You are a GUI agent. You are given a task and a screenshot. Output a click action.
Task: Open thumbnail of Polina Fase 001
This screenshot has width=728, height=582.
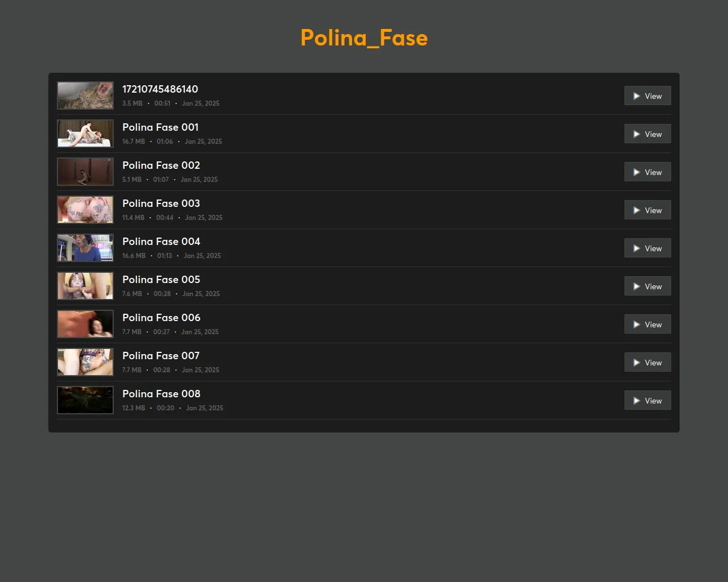point(85,134)
